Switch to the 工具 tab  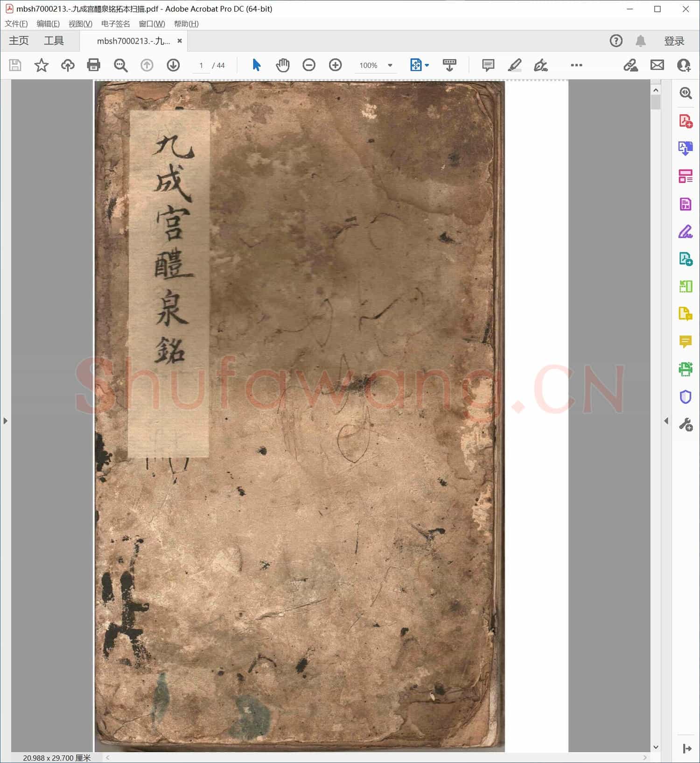click(54, 41)
